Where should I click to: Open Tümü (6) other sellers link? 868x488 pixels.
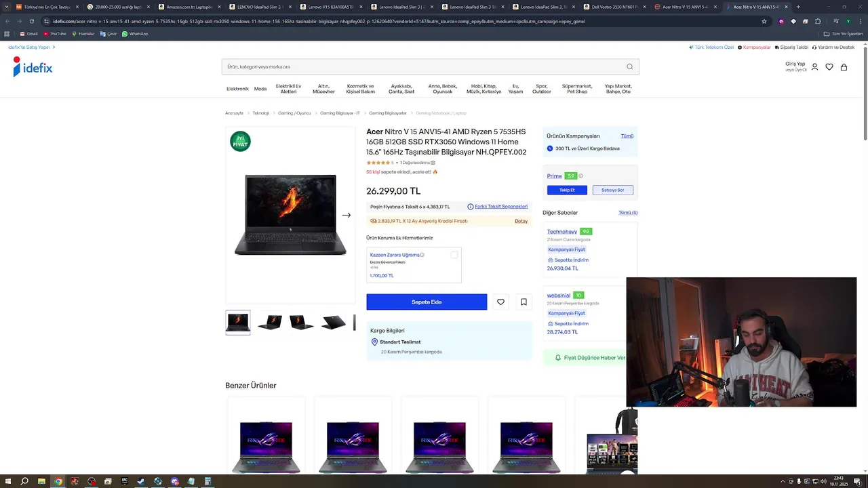tap(628, 213)
